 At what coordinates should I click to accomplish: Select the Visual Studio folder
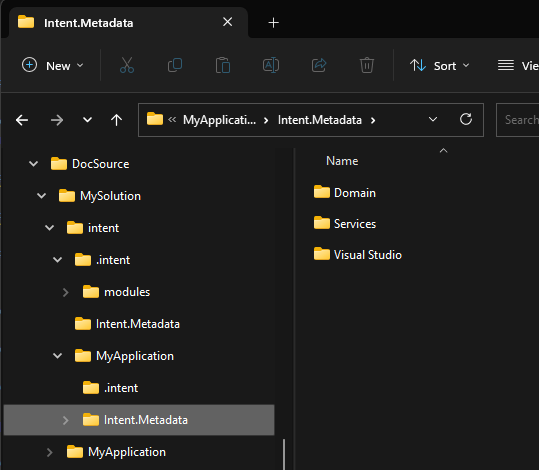tap(358, 254)
